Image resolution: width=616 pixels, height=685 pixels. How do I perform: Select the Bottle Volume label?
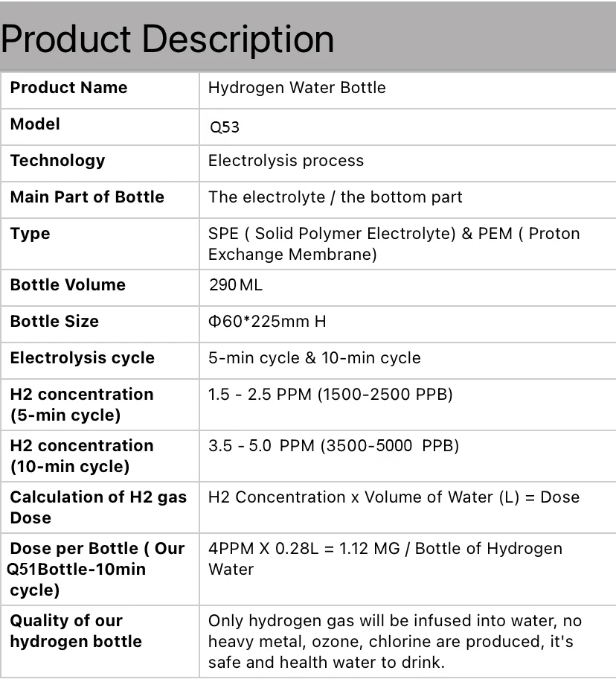click(68, 285)
